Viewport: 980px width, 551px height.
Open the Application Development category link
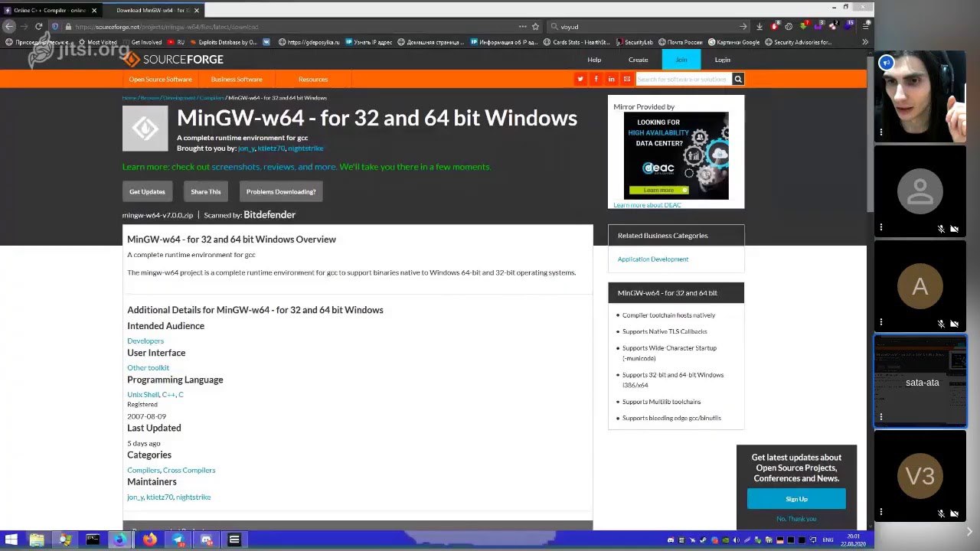(653, 259)
